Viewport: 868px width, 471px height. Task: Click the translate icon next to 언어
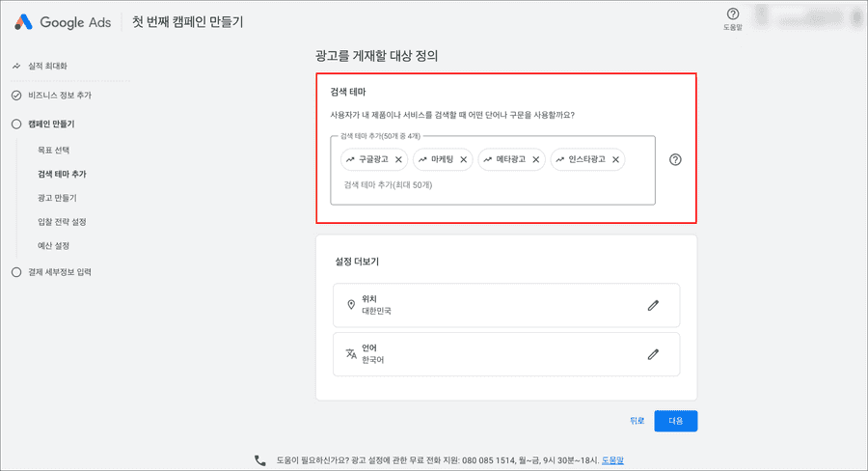(351, 353)
